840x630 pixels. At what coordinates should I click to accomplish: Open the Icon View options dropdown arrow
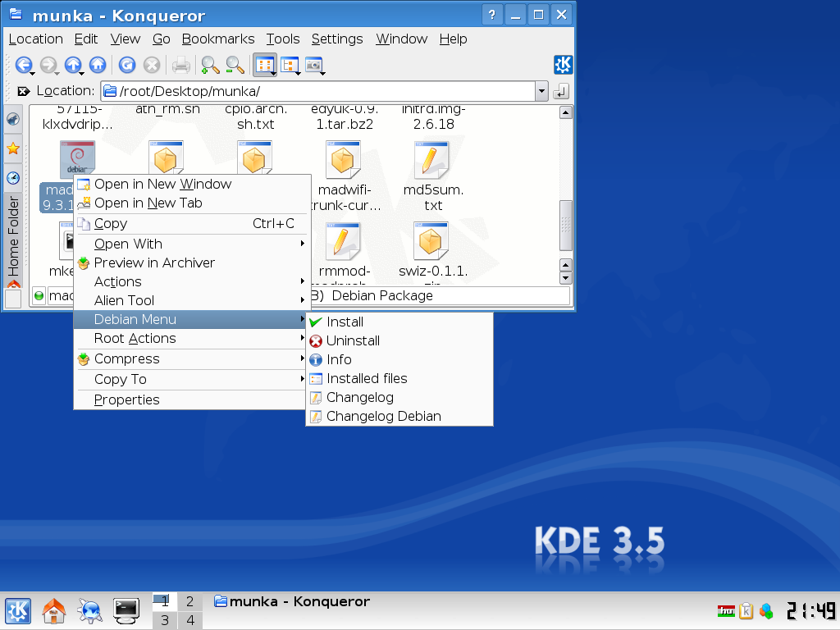pos(274,73)
